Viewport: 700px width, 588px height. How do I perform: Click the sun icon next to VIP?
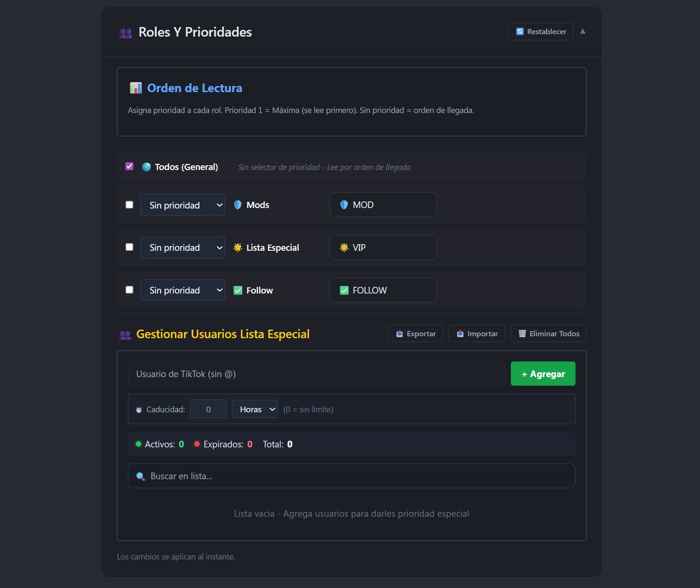[344, 247]
